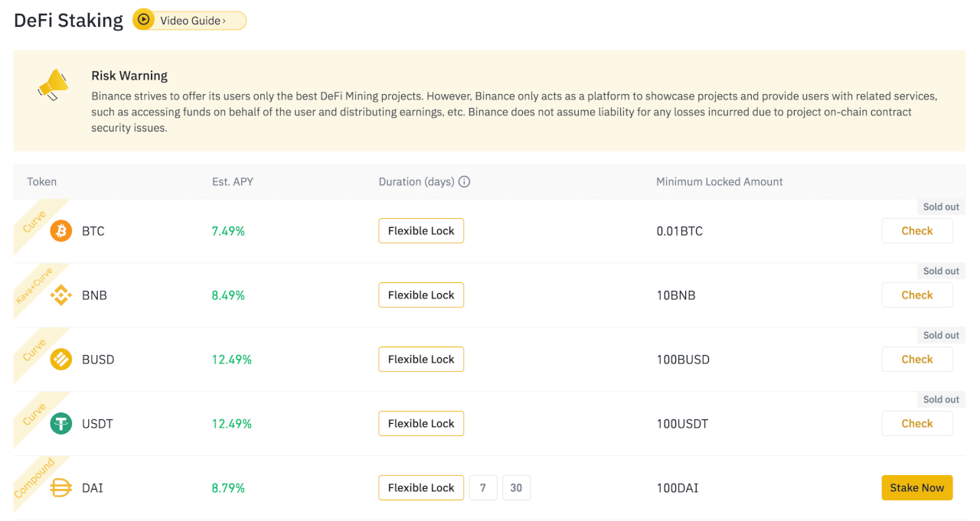Image resolution: width=980 pixels, height=521 pixels.
Task: Click the Bitcoin BTC coin icon
Action: (61, 231)
